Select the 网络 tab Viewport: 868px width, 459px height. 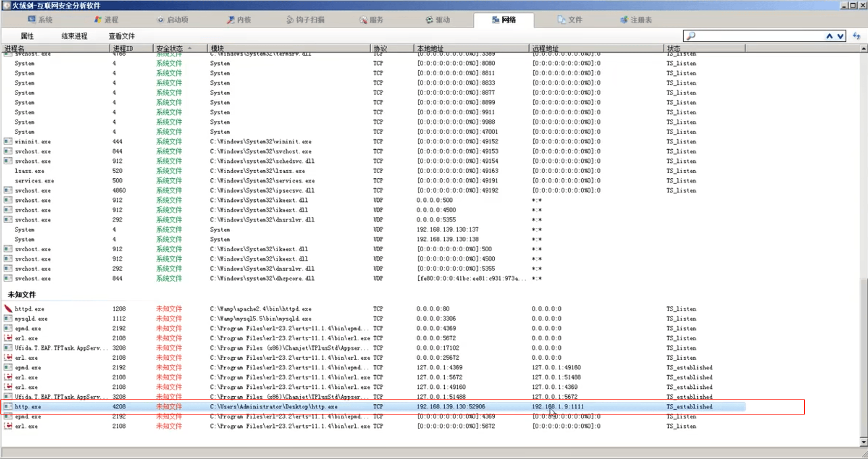click(503, 19)
